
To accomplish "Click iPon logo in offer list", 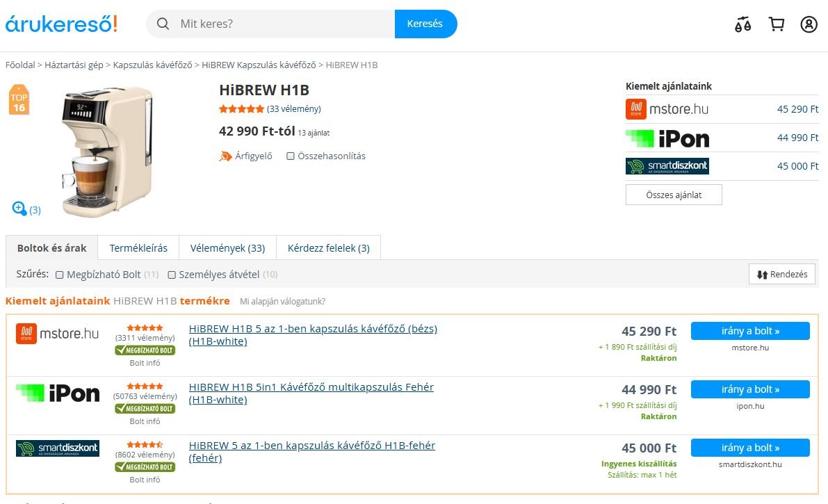I will click(57, 393).
